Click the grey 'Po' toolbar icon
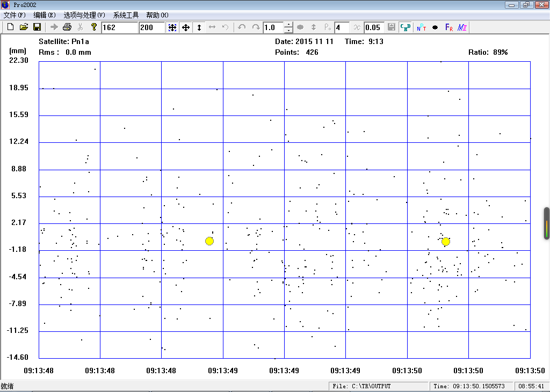This screenshot has width=550, height=392. (328, 27)
